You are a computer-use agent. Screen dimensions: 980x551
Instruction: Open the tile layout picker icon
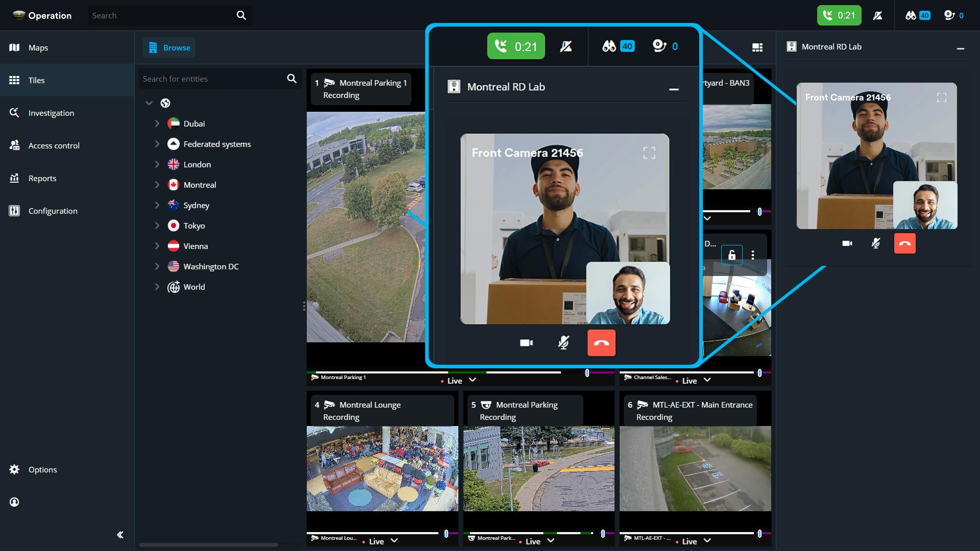(757, 47)
